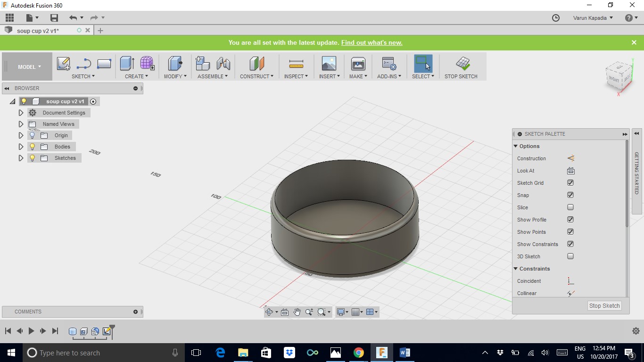Click the Look At icon in Sketch Palette
This screenshot has width=644, height=362.
571,171
